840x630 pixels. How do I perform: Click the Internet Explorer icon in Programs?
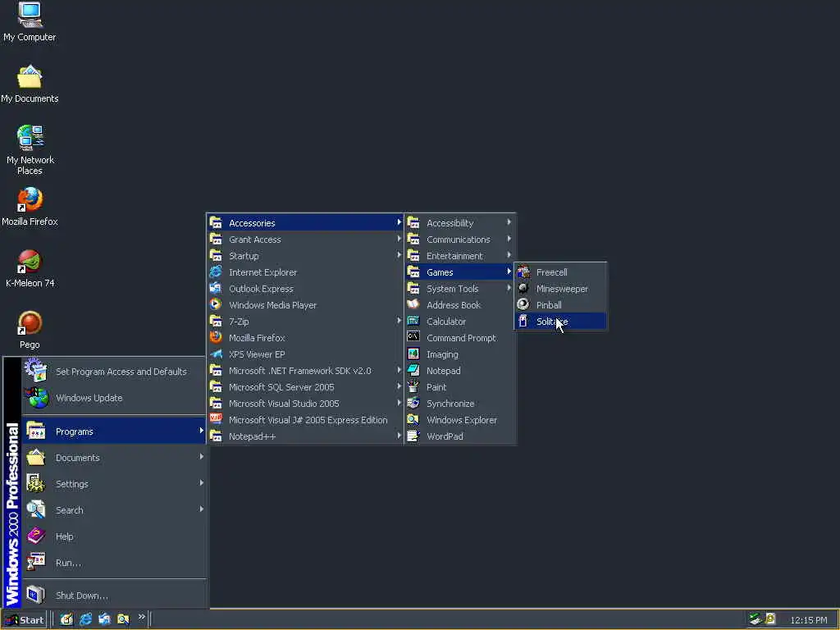(216, 272)
